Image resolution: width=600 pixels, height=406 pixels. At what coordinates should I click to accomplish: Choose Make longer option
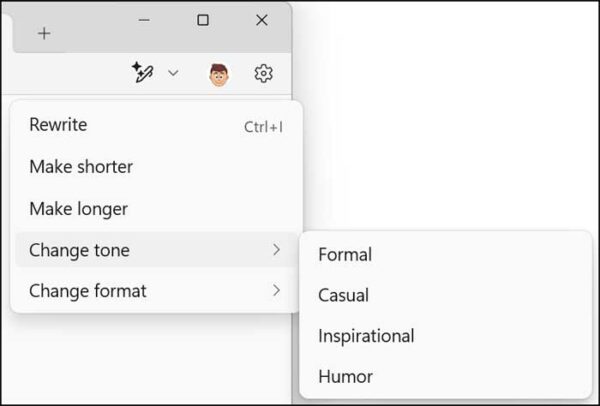(x=78, y=209)
